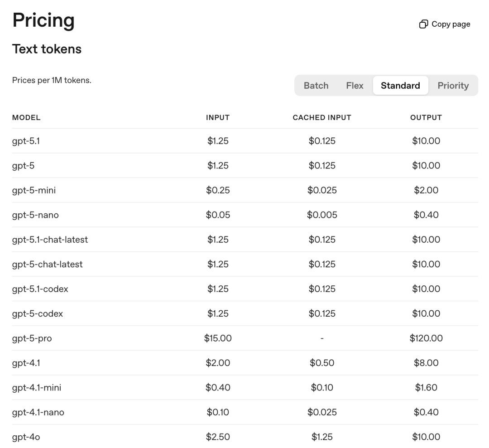489x448 pixels.
Task: Select the gpt-5-chat-latest model name
Action: [x=48, y=264]
